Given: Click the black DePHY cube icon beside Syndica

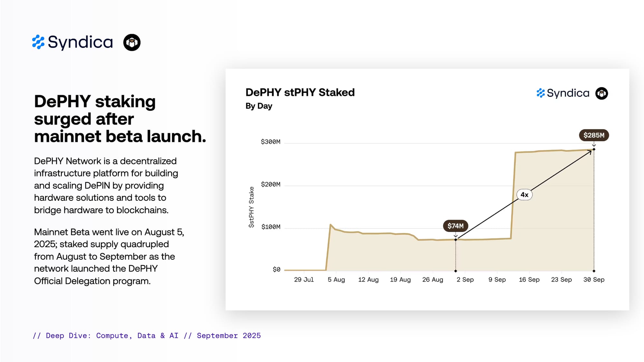Looking at the screenshot, I should [132, 42].
